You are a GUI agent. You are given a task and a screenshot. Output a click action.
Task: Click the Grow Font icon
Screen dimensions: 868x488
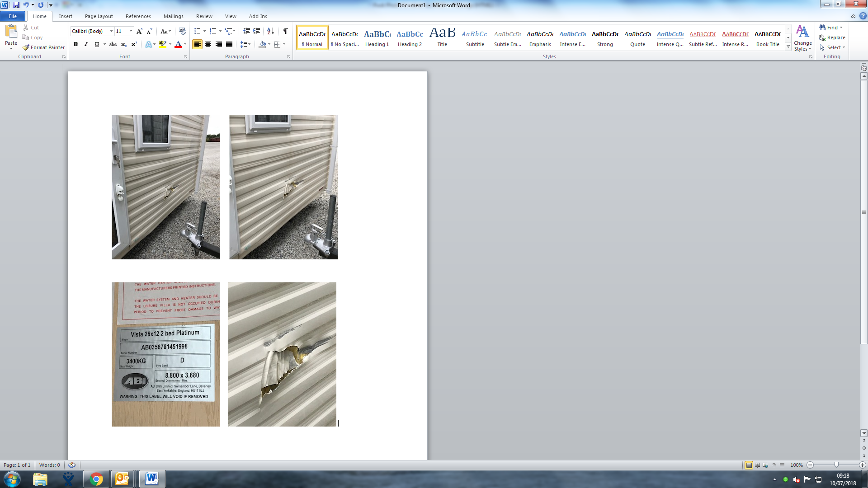tap(139, 31)
